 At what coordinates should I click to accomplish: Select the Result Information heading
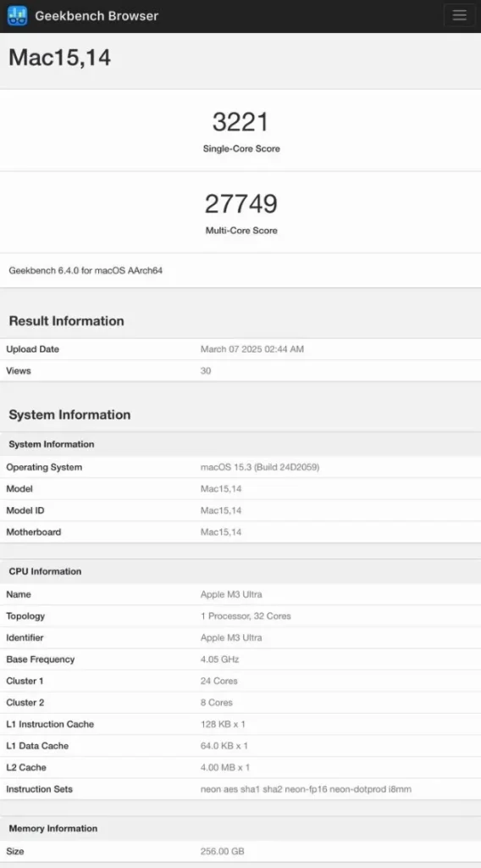[x=66, y=321]
